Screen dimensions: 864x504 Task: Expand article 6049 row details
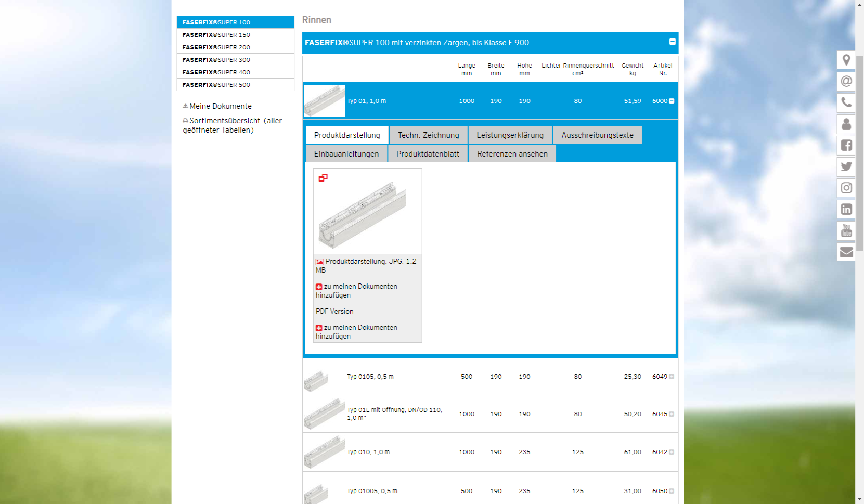[x=672, y=377]
